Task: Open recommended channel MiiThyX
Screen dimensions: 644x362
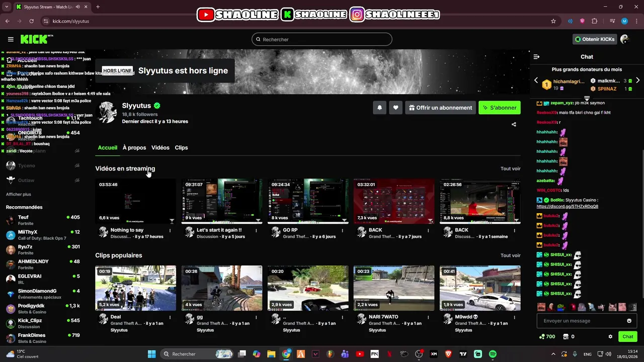Action: [x=43, y=235]
